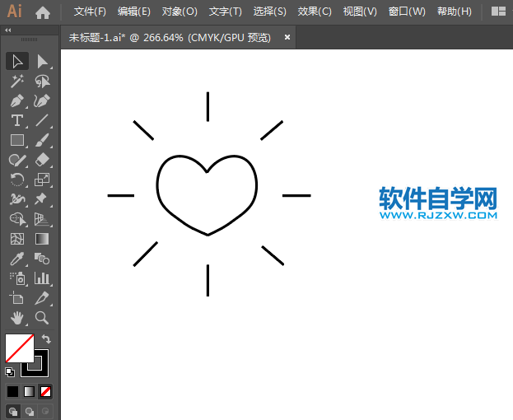Activate the Width/Warp tool
The image size is (513, 420).
pos(17,199)
